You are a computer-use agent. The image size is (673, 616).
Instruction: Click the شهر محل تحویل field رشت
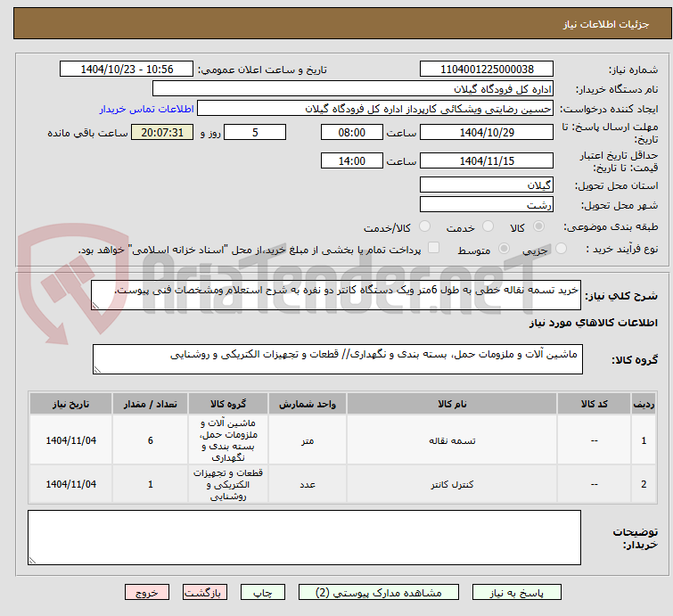pyautogui.click(x=487, y=205)
